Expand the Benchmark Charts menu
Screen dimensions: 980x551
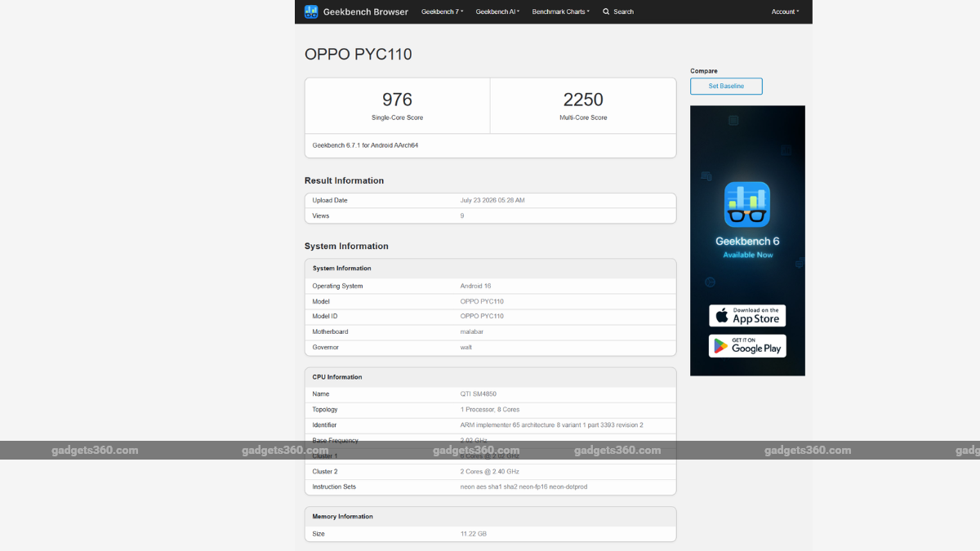pyautogui.click(x=560, y=11)
